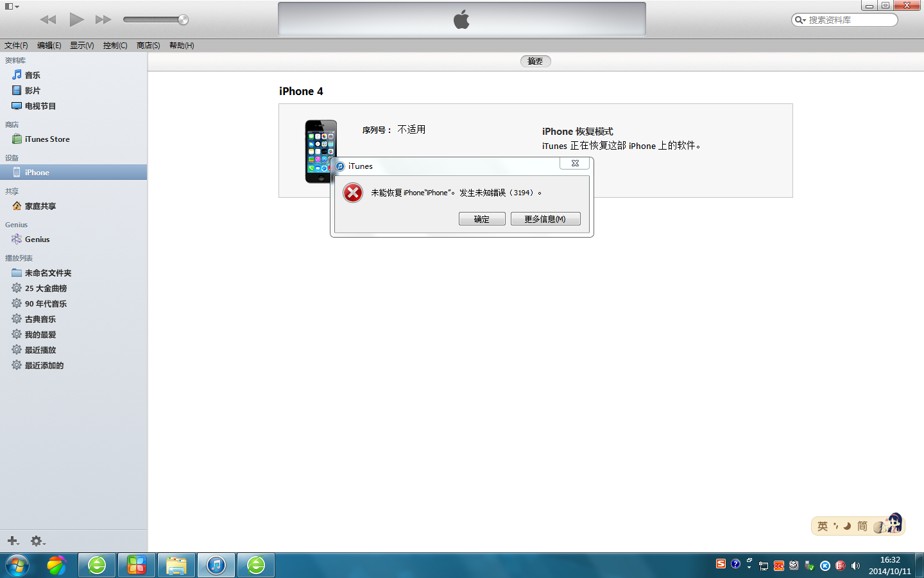The height and width of the screenshot is (578, 924).
Task: Open the 显示(V) menu
Action: pyautogui.click(x=81, y=46)
